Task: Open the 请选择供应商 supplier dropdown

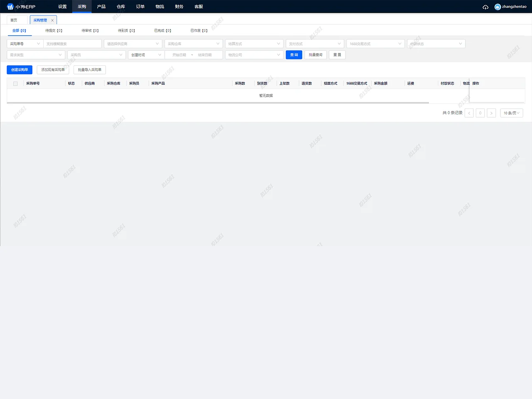Action: (x=133, y=43)
